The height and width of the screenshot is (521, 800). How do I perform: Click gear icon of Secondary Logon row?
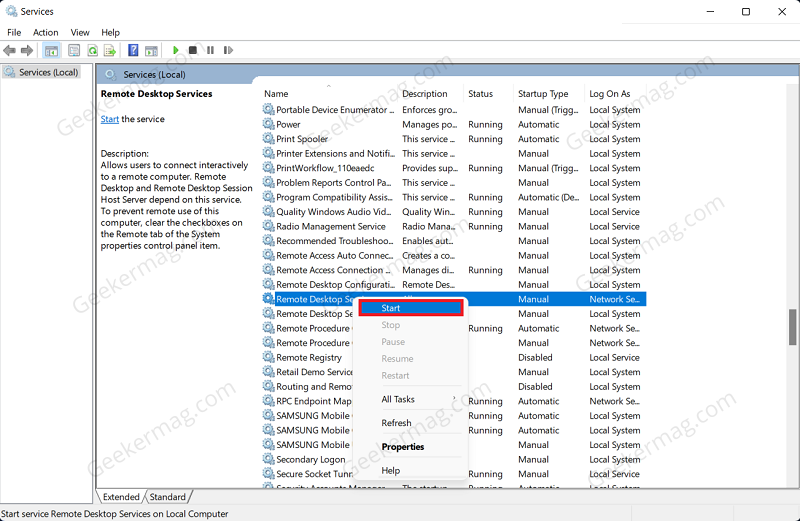[x=268, y=459]
